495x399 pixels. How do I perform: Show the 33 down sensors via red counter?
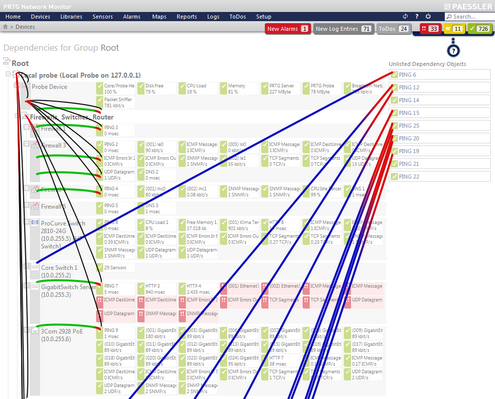pyautogui.click(x=430, y=29)
